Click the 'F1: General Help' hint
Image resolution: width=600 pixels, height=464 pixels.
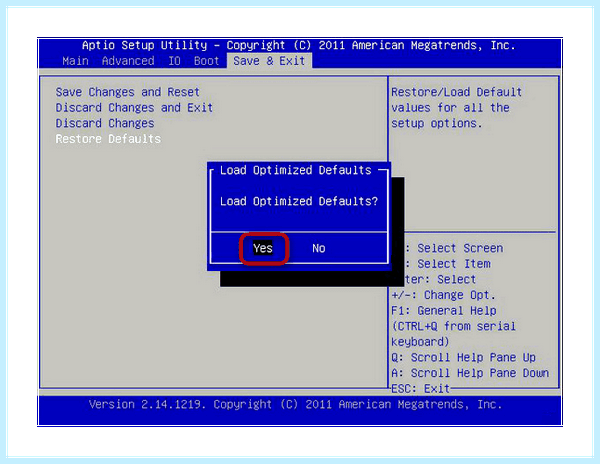pyautogui.click(x=444, y=311)
